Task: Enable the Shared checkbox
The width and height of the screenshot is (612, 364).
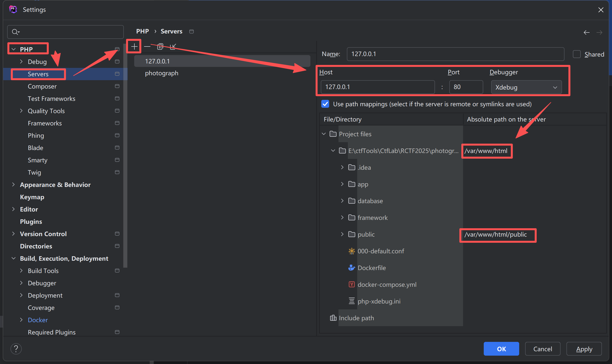Action: (577, 54)
